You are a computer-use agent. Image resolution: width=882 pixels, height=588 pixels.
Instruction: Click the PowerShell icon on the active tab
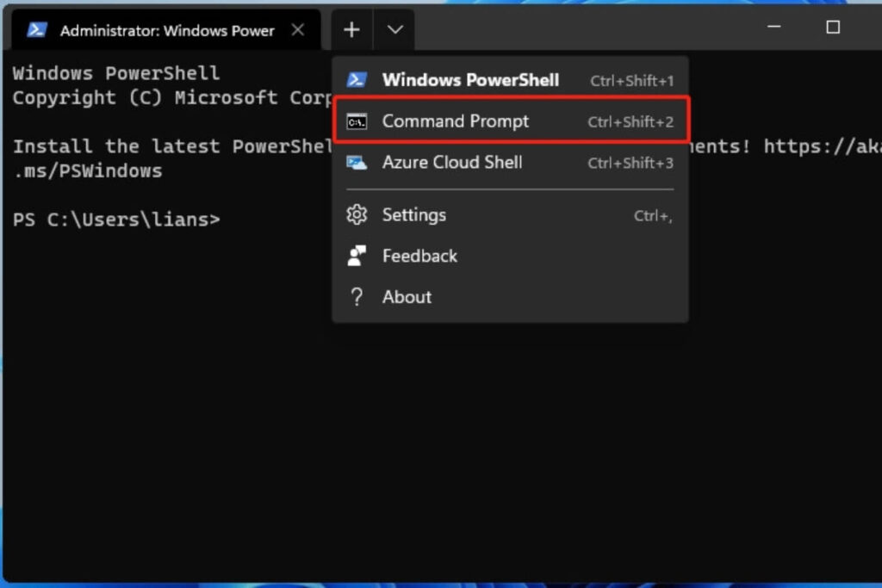point(35,29)
